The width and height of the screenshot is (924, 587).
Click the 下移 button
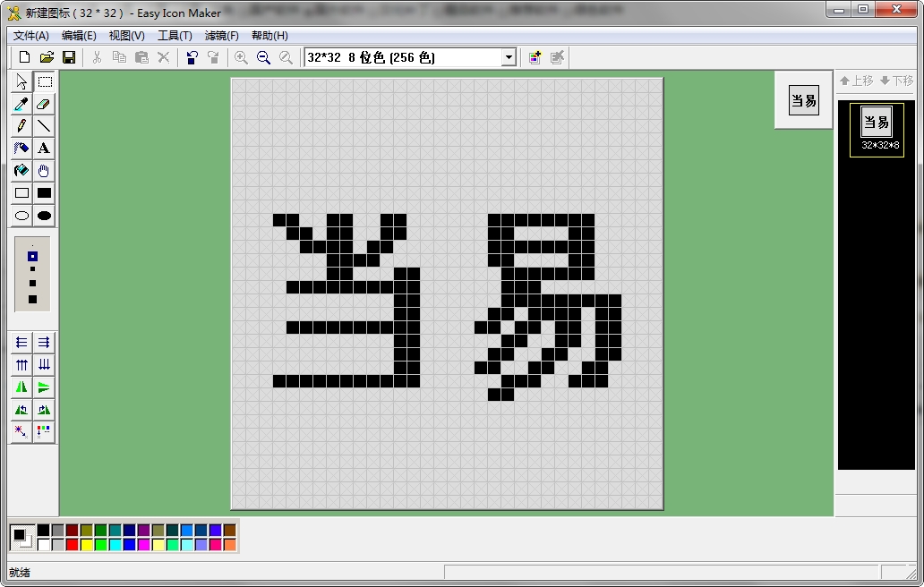[x=896, y=81]
